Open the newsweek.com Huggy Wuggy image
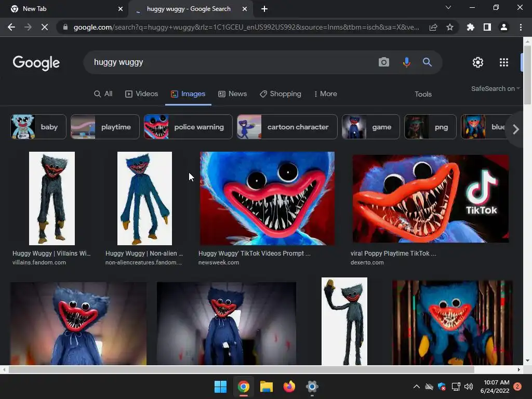The width and height of the screenshot is (532, 399). (x=268, y=198)
